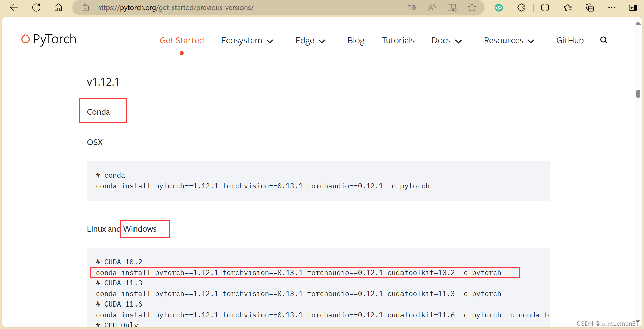This screenshot has height=329, width=644.
Task: Click the OSX conda install command line
Action: 263,186
